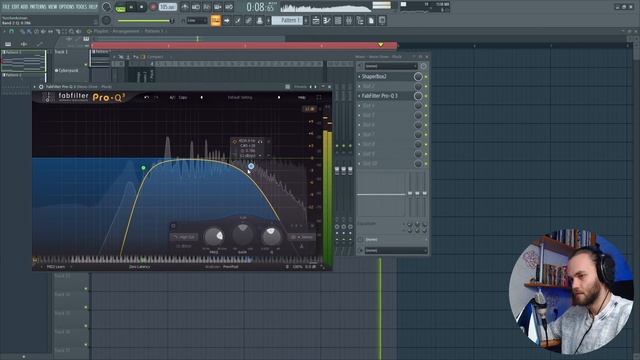Toggle Song/Pattern mode button

tap(120, 7)
